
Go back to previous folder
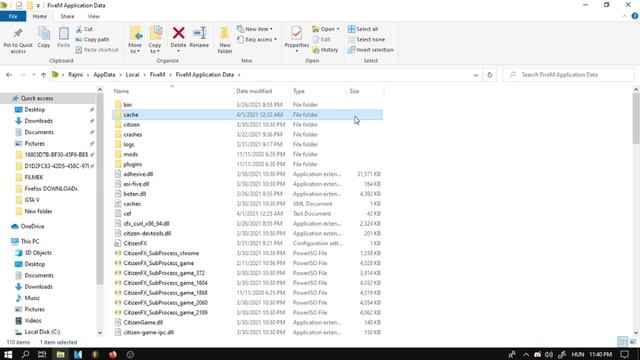point(9,75)
